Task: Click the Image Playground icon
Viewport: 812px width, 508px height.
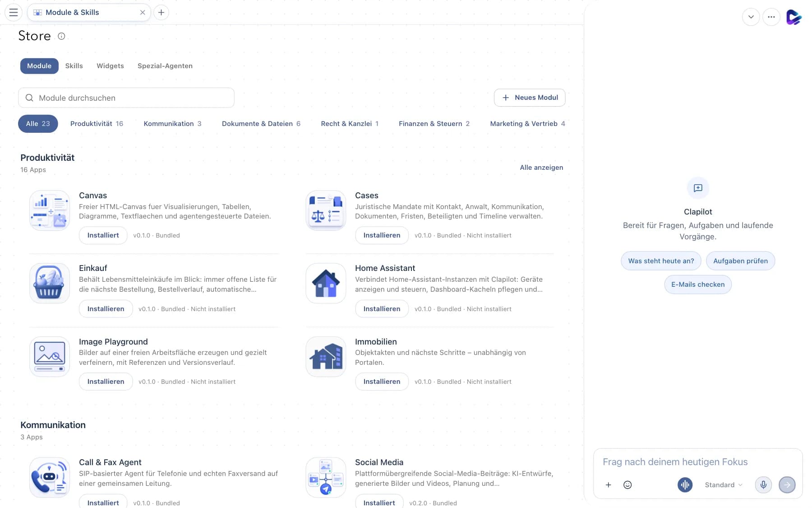Action: pyautogui.click(x=50, y=356)
